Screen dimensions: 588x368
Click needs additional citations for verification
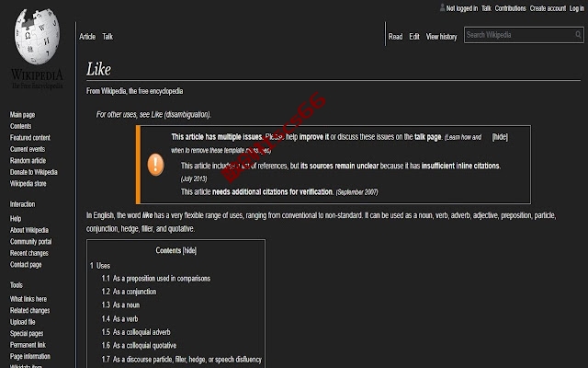point(272,192)
